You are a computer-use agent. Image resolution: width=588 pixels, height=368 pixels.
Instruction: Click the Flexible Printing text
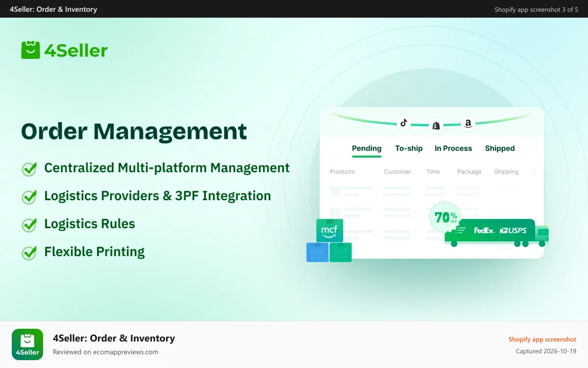[x=95, y=252]
